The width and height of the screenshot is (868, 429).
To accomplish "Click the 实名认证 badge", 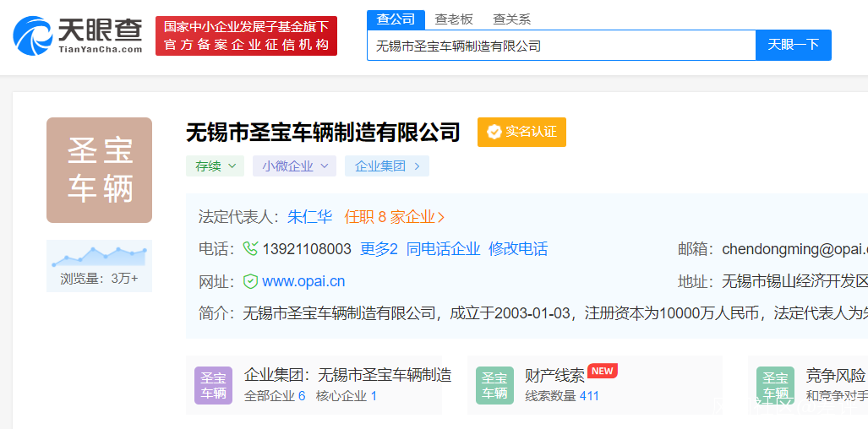I will point(522,132).
